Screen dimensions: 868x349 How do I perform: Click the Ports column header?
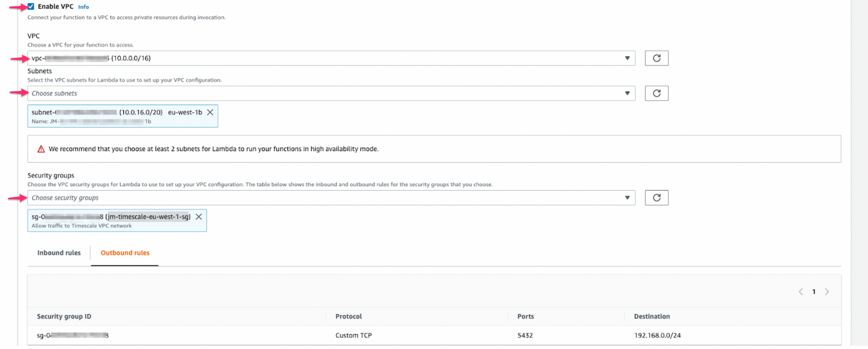tap(525, 316)
